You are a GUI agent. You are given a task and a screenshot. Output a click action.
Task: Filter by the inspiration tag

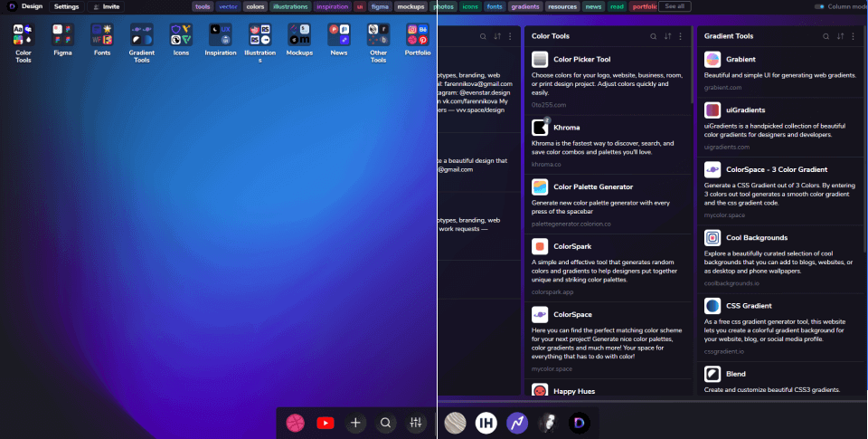(x=332, y=6)
